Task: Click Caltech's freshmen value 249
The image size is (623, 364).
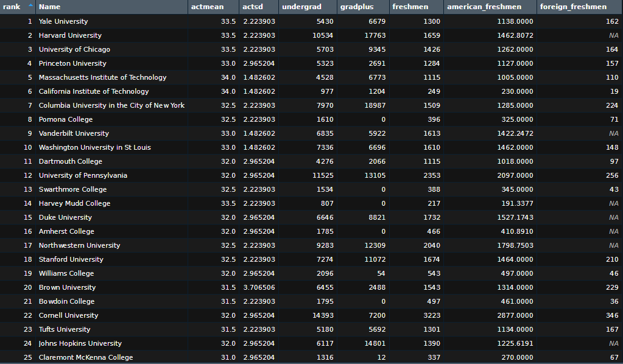Action: pos(434,91)
